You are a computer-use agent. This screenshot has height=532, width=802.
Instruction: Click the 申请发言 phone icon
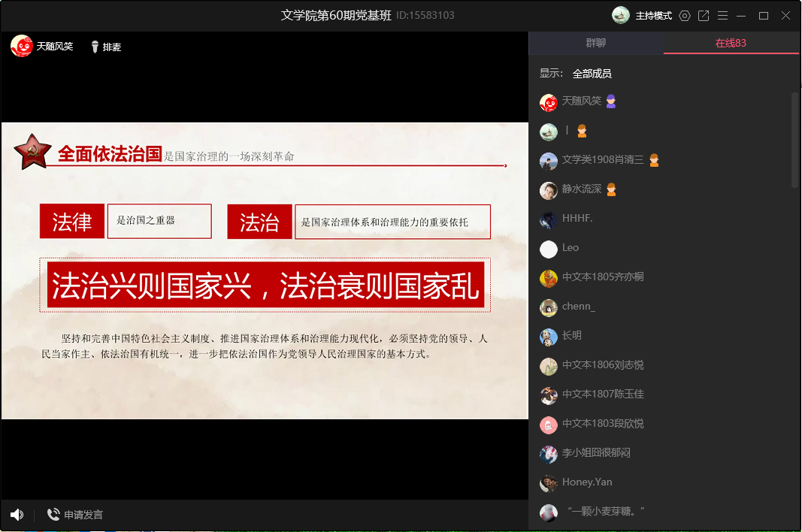click(53, 515)
